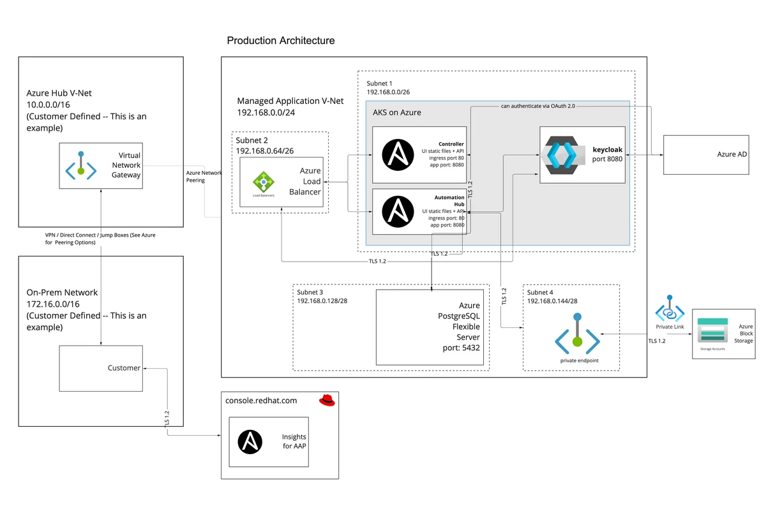Image resolution: width=766 pixels, height=532 pixels.
Task: Select the Azure Network Peering label
Action: pyautogui.click(x=204, y=176)
